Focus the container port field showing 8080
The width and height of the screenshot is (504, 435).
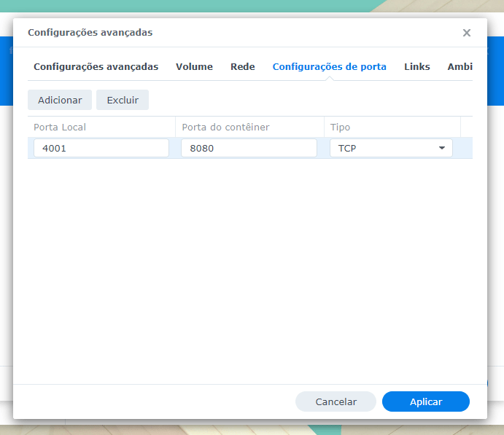pos(249,148)
